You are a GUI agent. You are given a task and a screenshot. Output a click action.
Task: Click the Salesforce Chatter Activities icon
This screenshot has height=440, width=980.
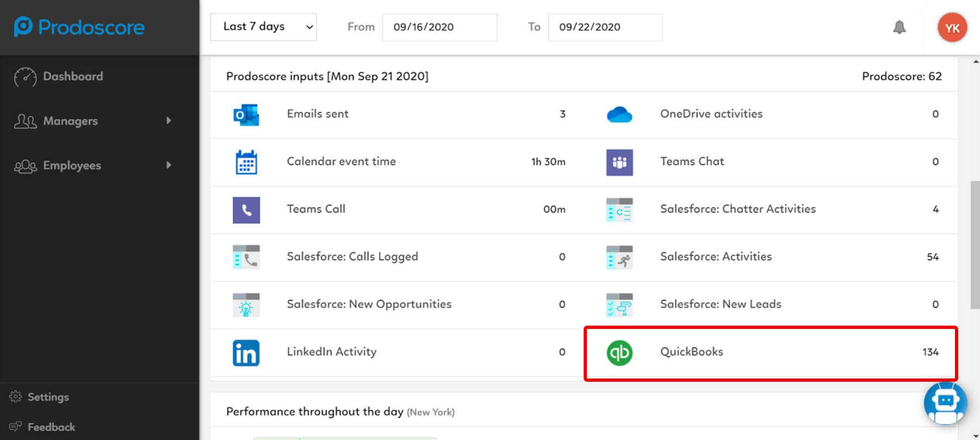point(620,210)
